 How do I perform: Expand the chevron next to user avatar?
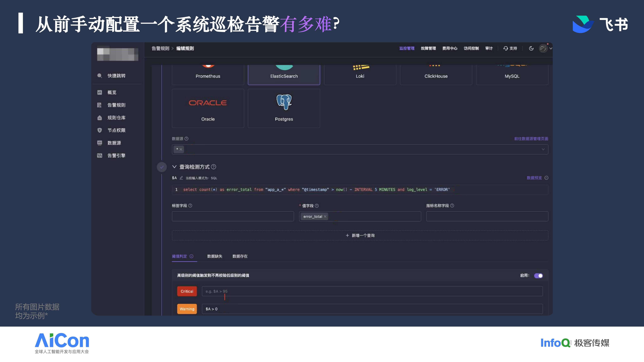551,48
